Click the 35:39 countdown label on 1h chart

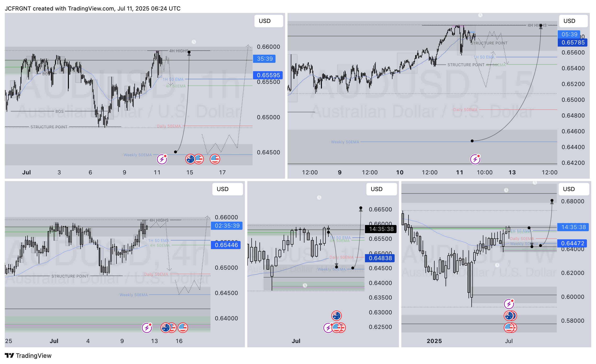pyautogui.click(x=264, y=59)
